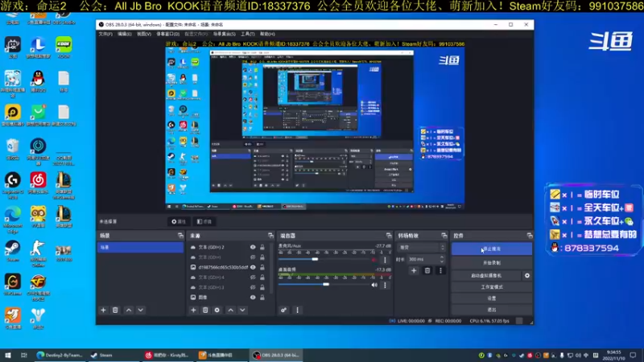Open 停靠窗口(D) docks menu
Viewport: 644px width, 362px height.
[x=168, y=34]
